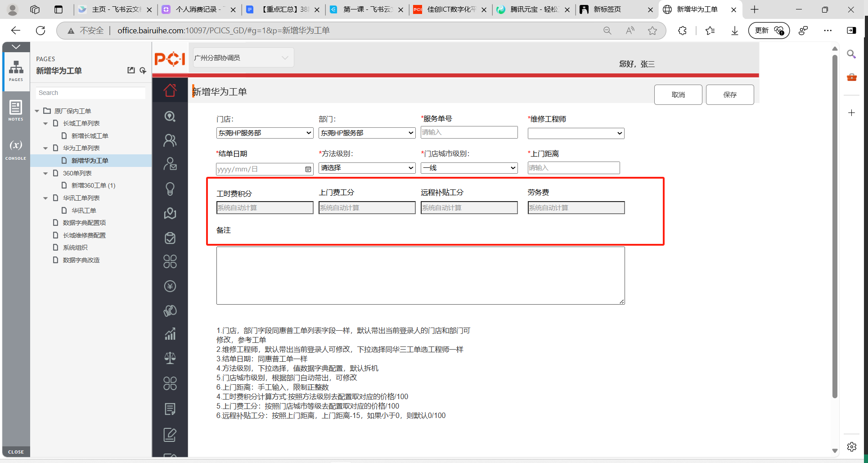
Task: Collapse the 长城工单列表 tree node
Action: pyautogui.click(x=45, y=123)
